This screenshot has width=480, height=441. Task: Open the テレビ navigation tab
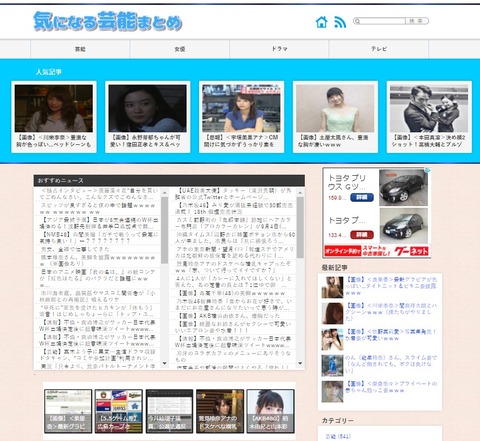click(x=379, y=49)
